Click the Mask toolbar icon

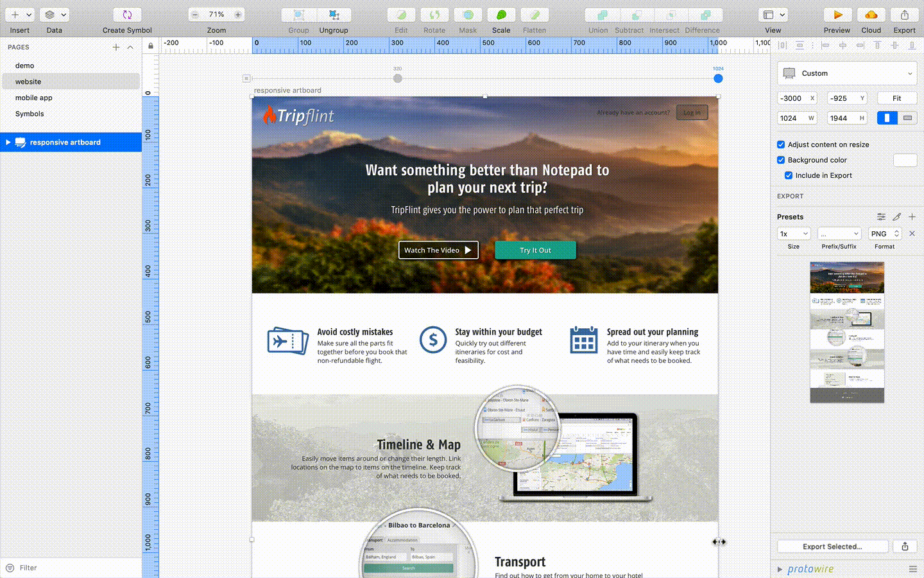468,15
